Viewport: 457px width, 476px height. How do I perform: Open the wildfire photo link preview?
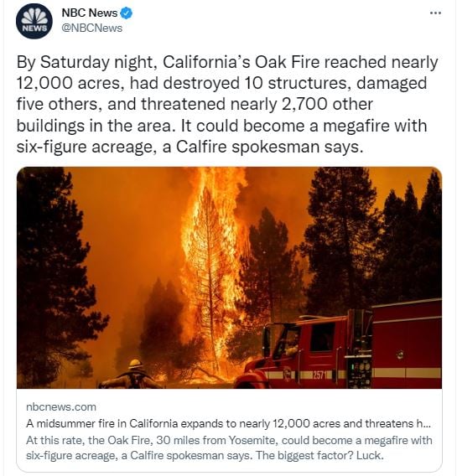(x=229, y=318)
